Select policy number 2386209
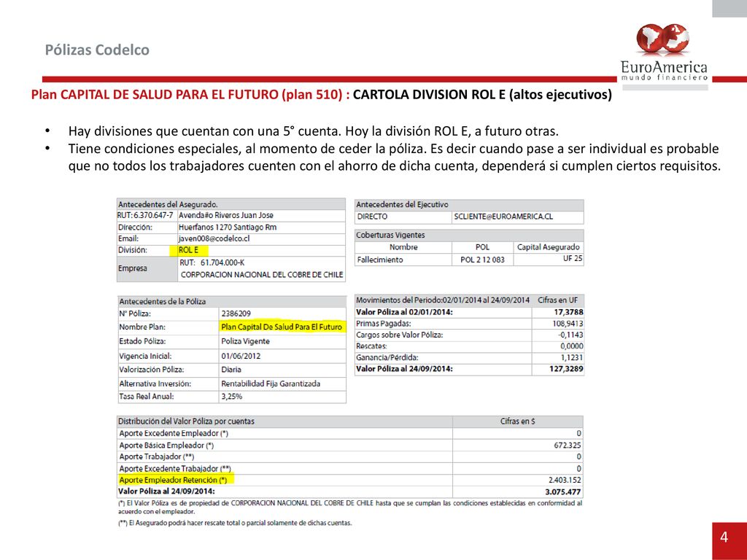This screenshot has width=747, height=560. [x=236, y=314]
